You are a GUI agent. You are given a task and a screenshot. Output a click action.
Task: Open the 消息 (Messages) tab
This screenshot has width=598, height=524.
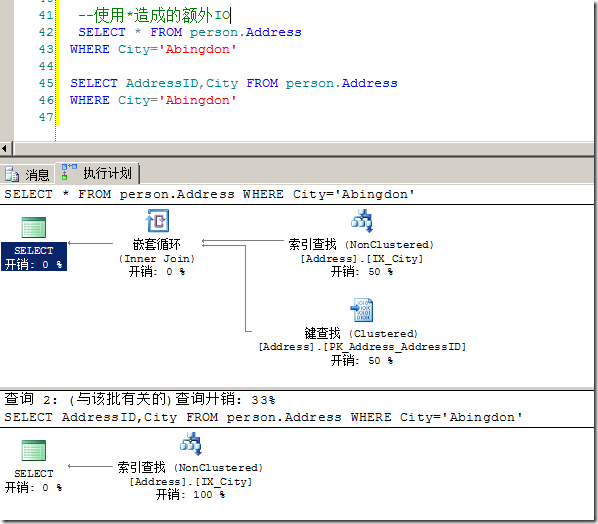click(x=27, y=174)
